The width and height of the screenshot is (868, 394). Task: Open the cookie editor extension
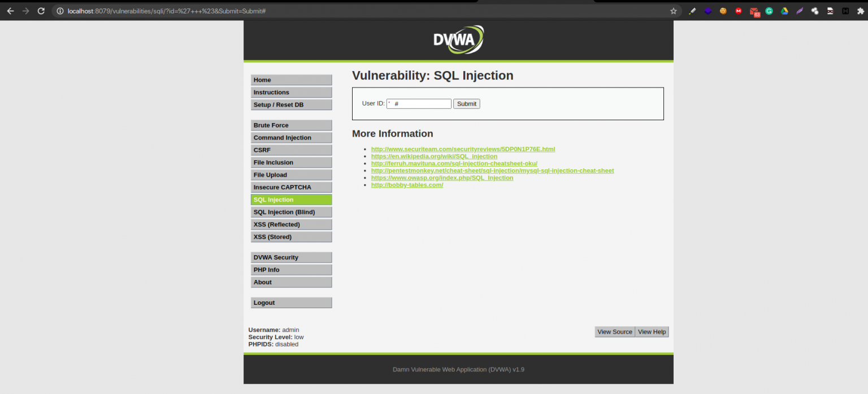pos(723,11)
